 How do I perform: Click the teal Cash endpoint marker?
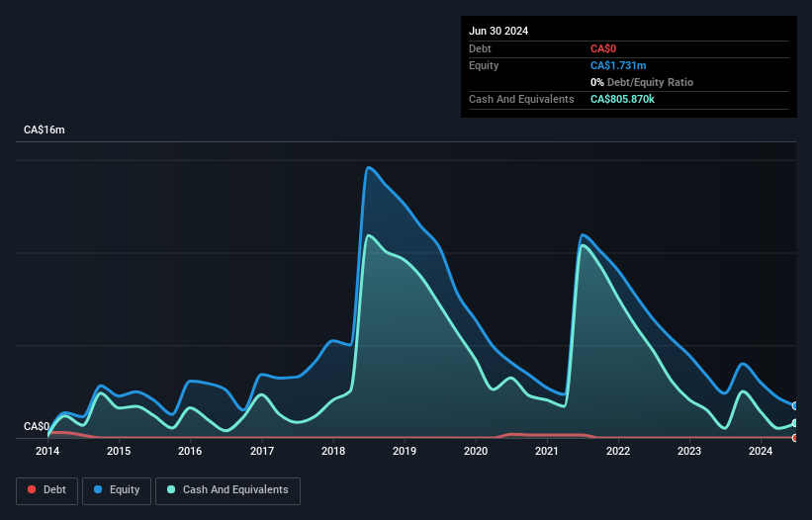(794, 423)
